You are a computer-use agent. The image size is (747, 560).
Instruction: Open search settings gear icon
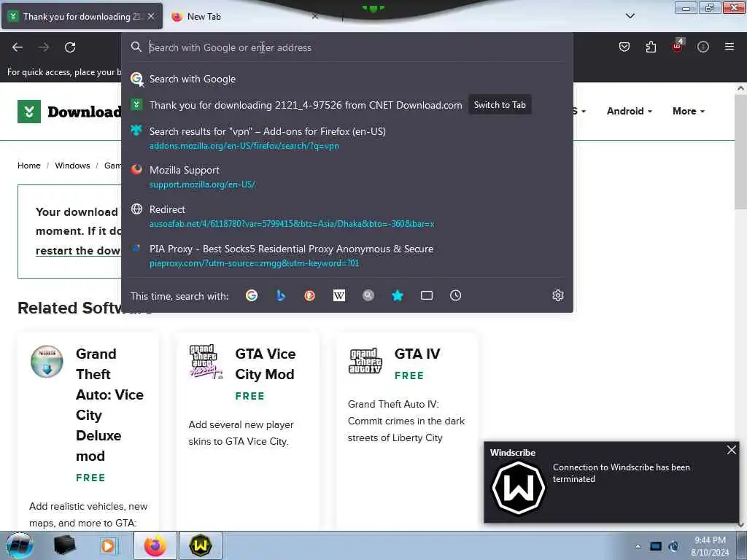point(558,296)
